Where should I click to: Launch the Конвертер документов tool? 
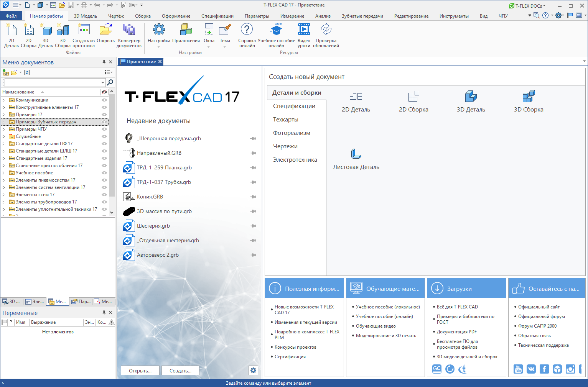point(129,35)
